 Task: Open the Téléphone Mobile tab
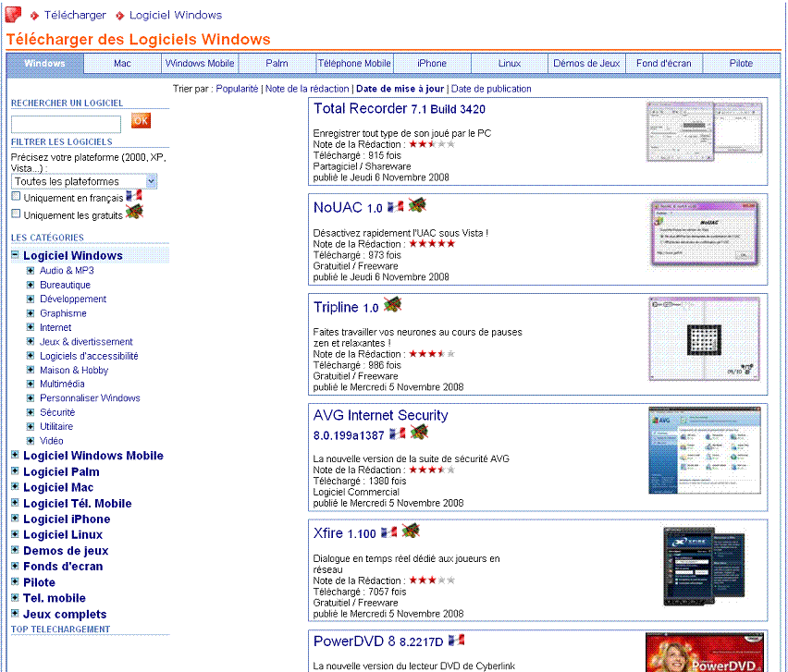pyautogui.click(x=354, y=63)
